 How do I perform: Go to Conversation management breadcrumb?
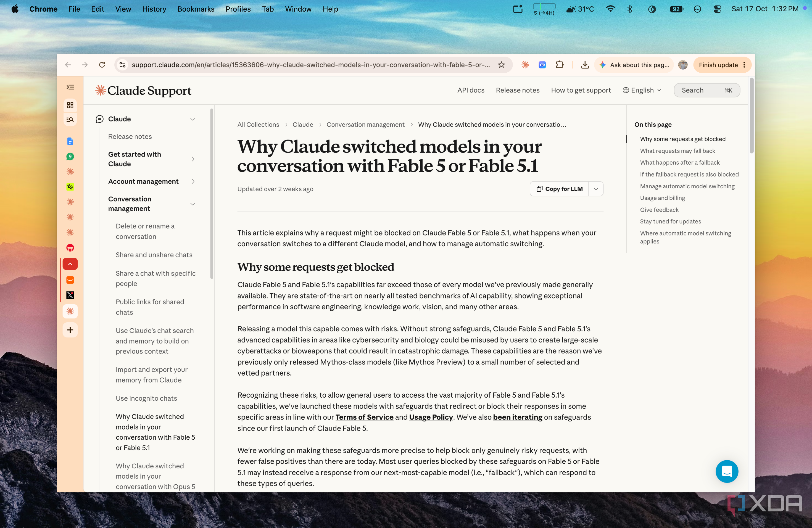pyautogui.click(x=365, y=125)
